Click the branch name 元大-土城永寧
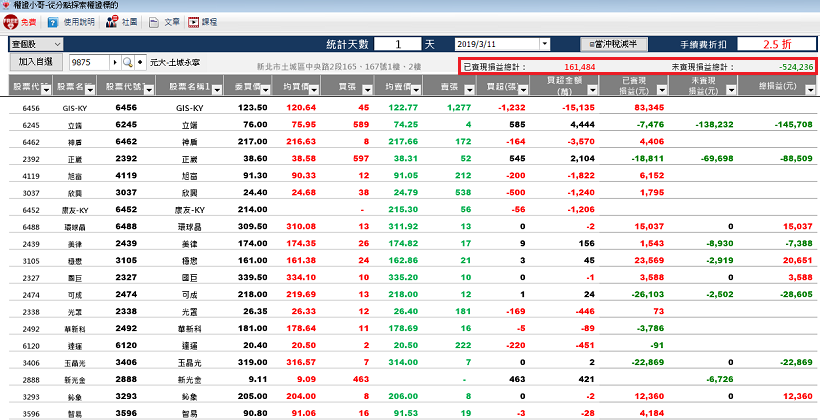 pyautogui.click(x=174, y=62)
